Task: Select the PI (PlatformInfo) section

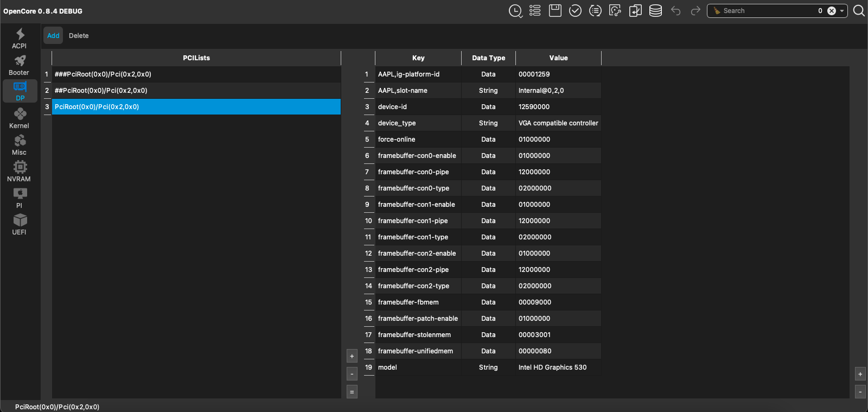Action: 20,198
